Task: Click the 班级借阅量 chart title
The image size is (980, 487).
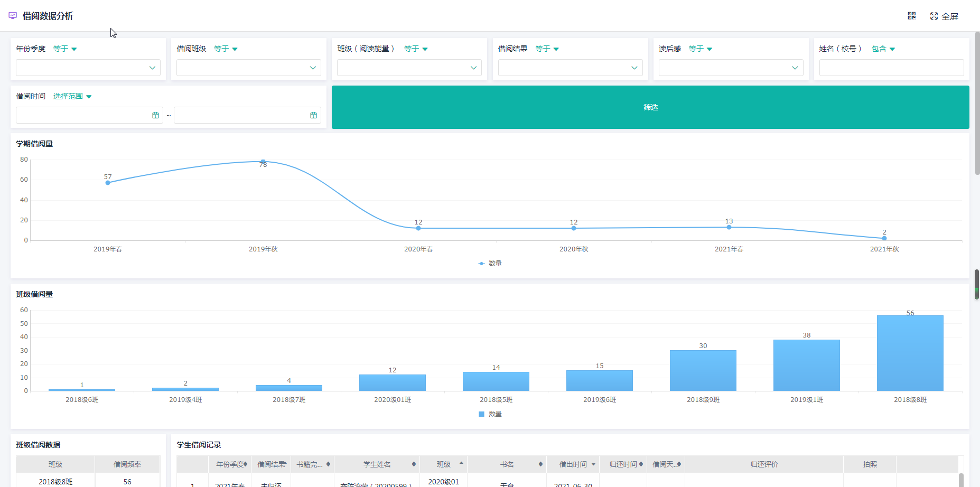Action: 34,294
